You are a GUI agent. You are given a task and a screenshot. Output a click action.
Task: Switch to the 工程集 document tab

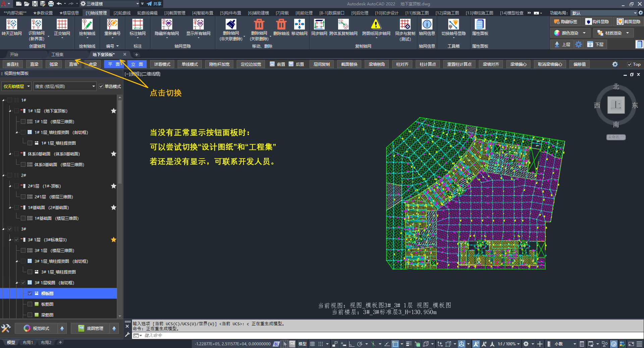coord(57,55)
